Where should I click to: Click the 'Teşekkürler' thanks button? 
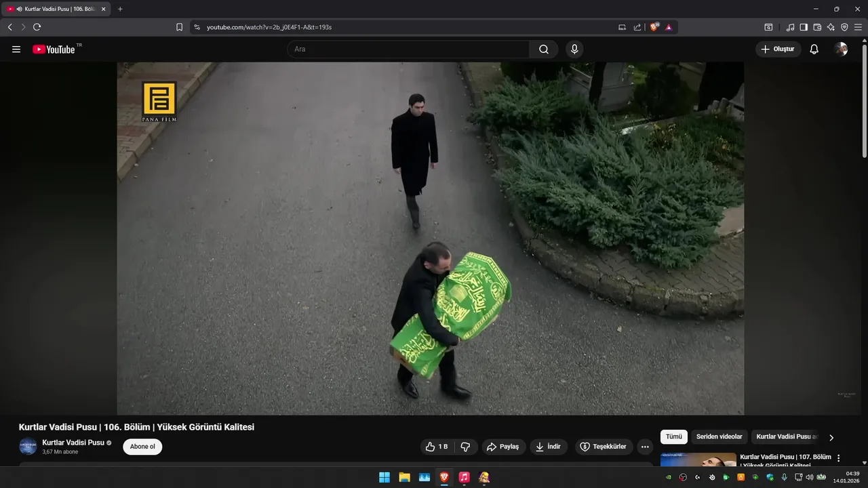click(604, 447)
